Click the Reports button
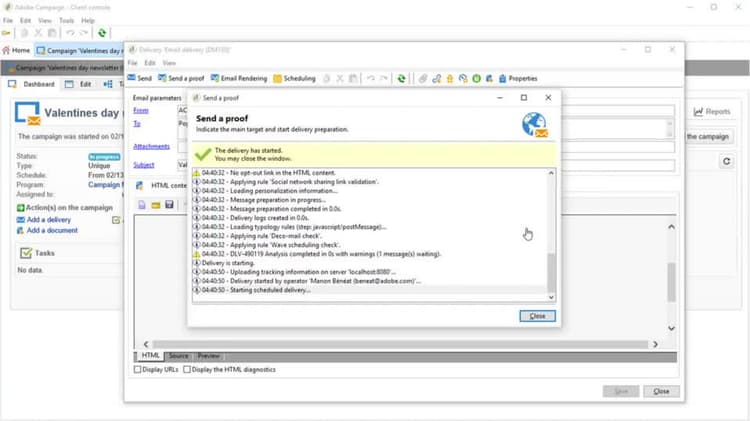750x421 pixels. 712,111
